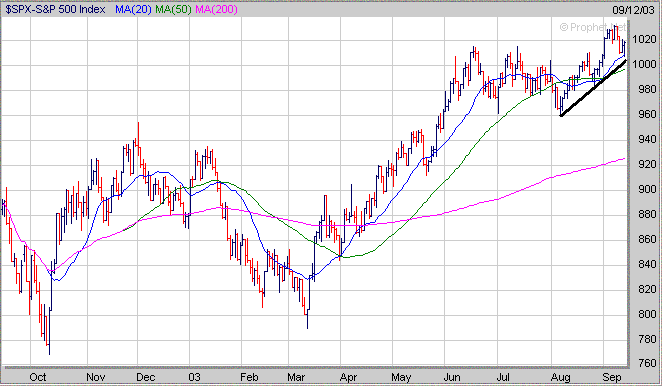
Task: Click the Jul month label
Action: click(503, 377)
